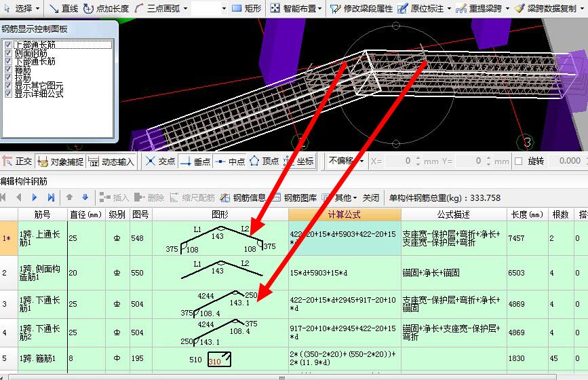Click 梁跨数据复制 copy beam span data
The image size is (588, 380).
[x=546, y=8]
